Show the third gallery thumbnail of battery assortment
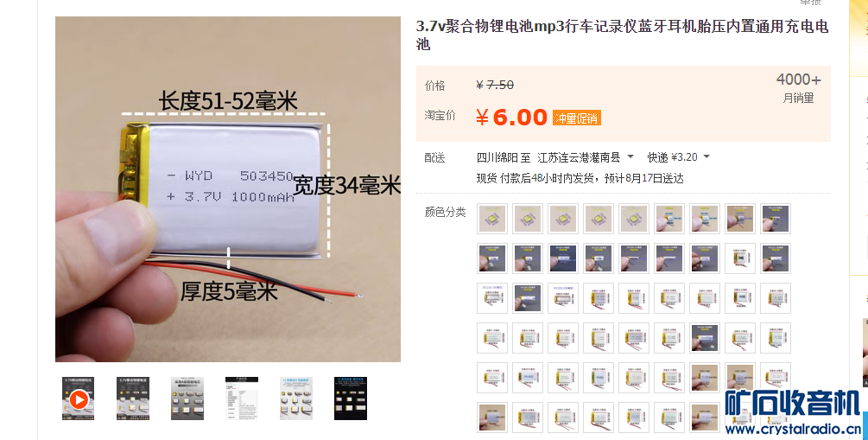The image size is (868, 440). [187, 399]
